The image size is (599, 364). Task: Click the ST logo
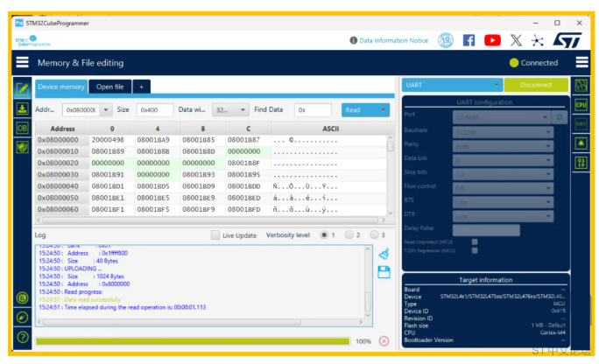coord(567,40)
